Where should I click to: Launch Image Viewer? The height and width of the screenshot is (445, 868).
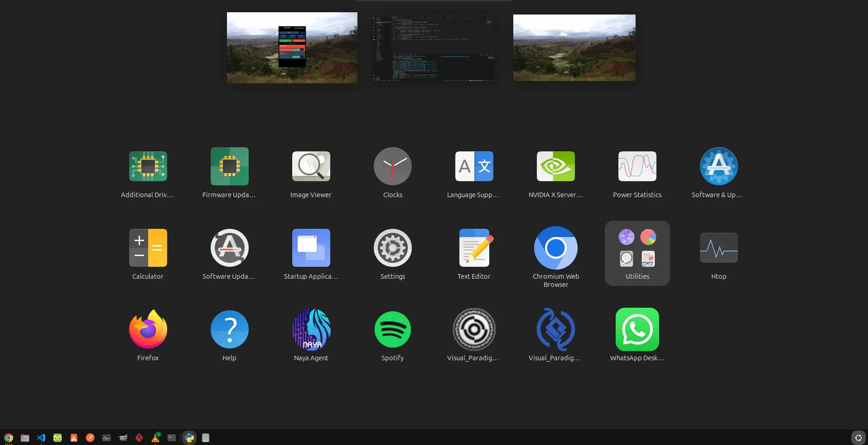311,167
